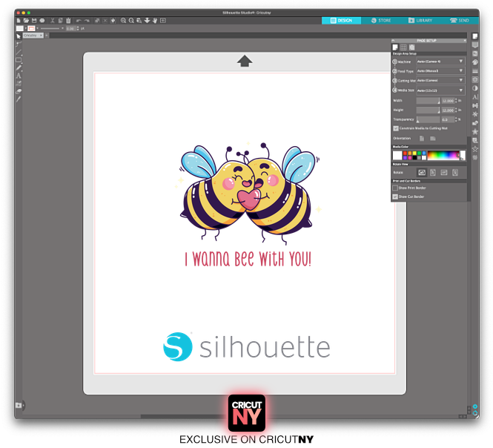Screen dimensions: 493x448
Task: Add a new document tab with plus
Action: pyautogui.click(x=47, y=36)
